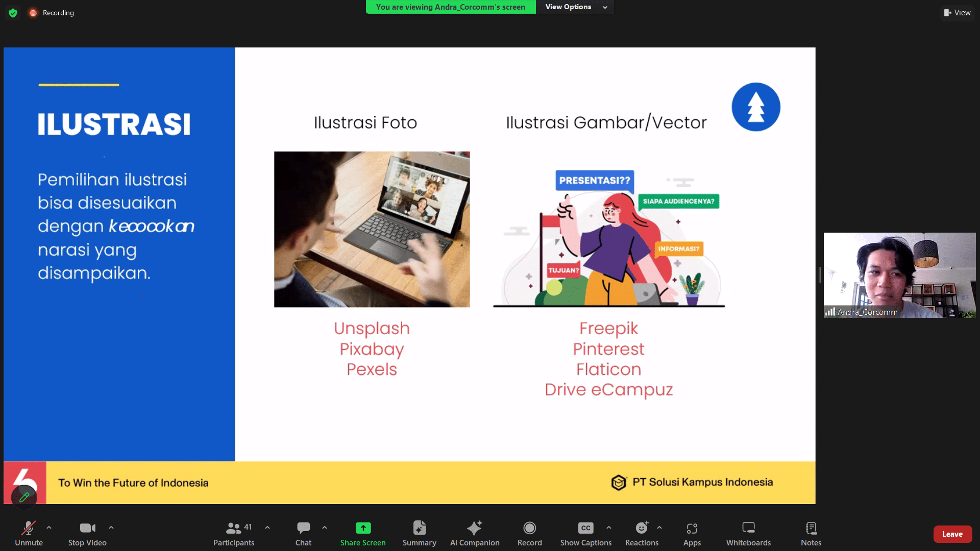Click Stop Video camera icon
Viewport: 980px width, 551px height.
click(87, 528)
